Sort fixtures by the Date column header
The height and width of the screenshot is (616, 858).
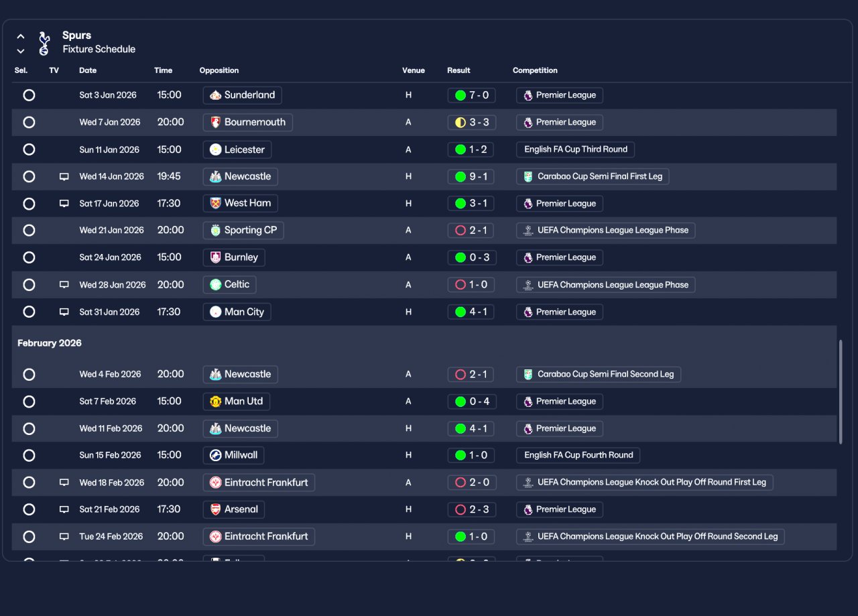[88, 70]
